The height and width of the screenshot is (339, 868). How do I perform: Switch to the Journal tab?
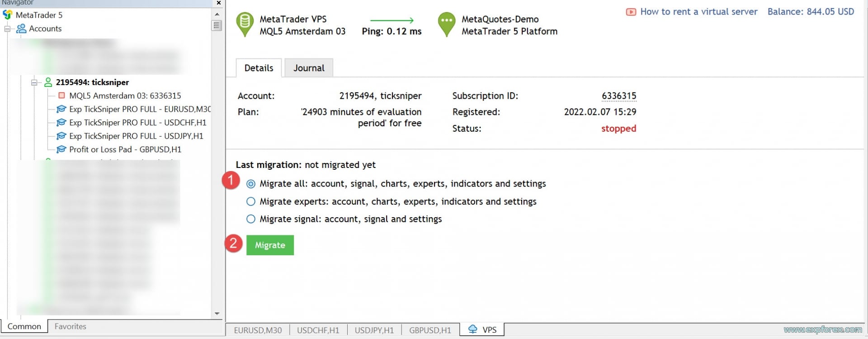[x=309, y=68]
